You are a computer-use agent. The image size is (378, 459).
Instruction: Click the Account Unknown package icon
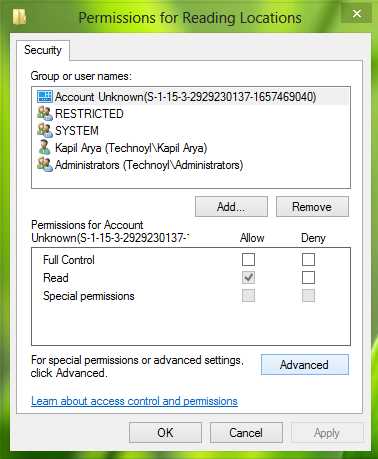coord(45,97)
